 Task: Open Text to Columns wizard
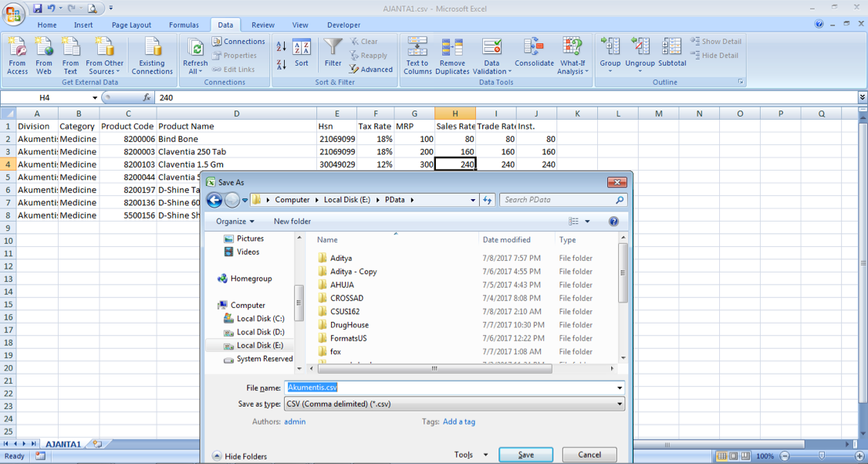click(418, 56)
